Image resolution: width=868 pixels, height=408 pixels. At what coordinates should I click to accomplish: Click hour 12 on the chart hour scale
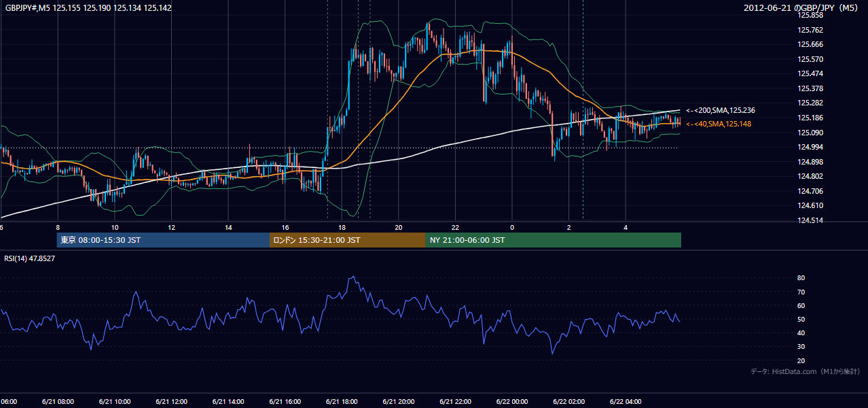(172, 227)
